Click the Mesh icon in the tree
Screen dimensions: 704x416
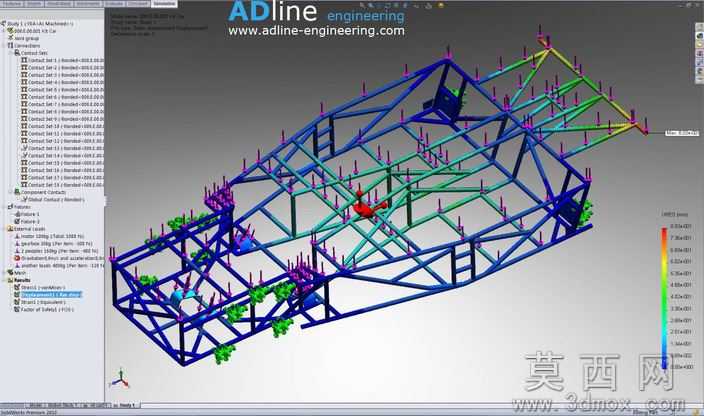tap(10, 272)
